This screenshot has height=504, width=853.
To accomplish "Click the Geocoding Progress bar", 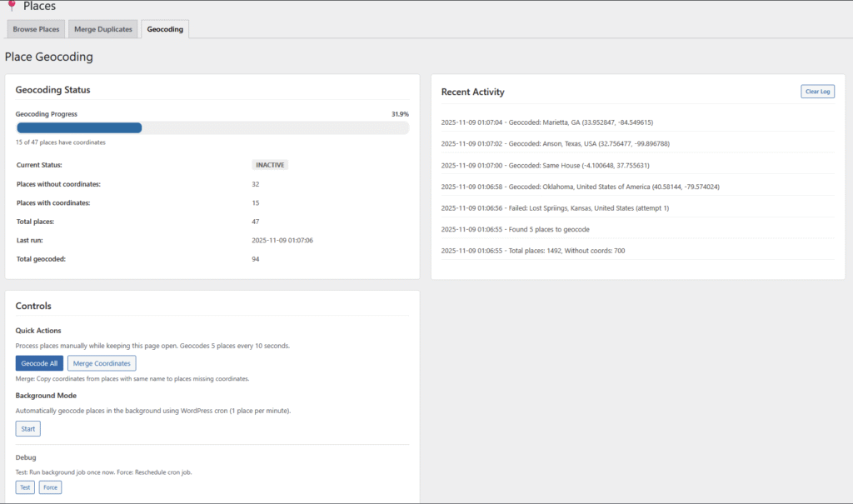I will click(x=212, y=128).
